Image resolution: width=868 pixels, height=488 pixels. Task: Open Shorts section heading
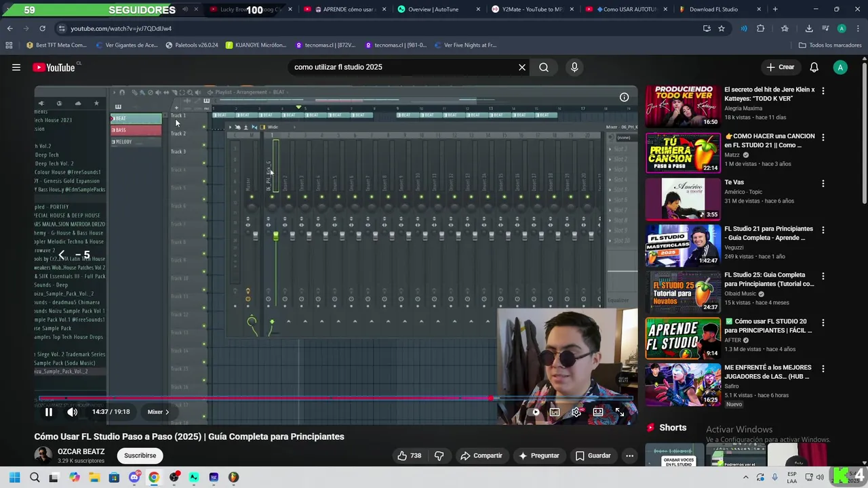(673, 428)
